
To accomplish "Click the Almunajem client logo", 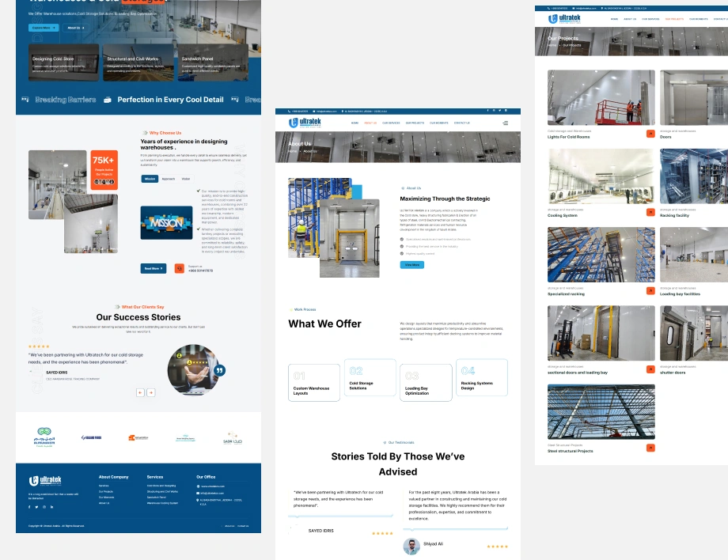I will [44, 437].
